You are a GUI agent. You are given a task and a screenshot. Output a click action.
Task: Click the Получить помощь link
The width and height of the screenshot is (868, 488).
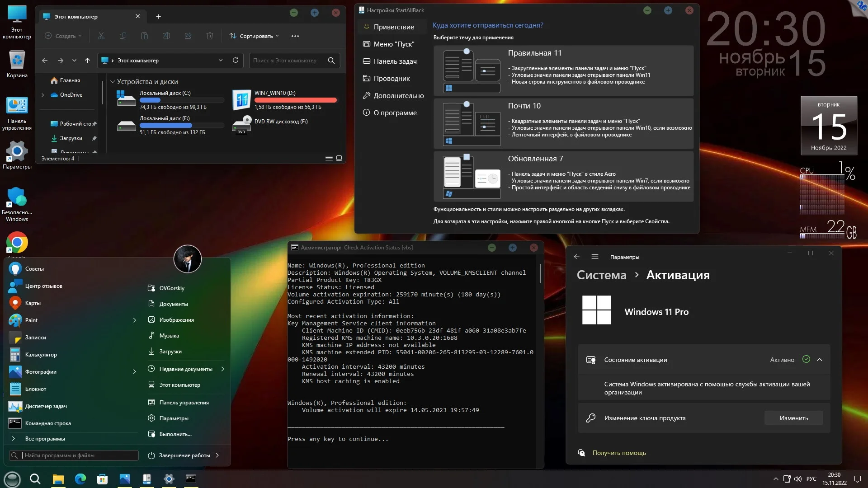point(619,453)
